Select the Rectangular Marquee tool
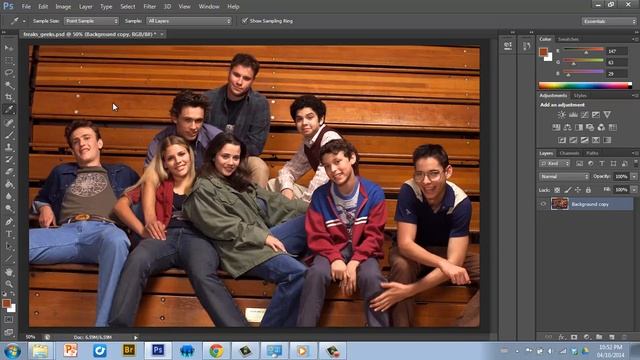The width and height of the screenshot is (640, 360). (x=9, y=60)
